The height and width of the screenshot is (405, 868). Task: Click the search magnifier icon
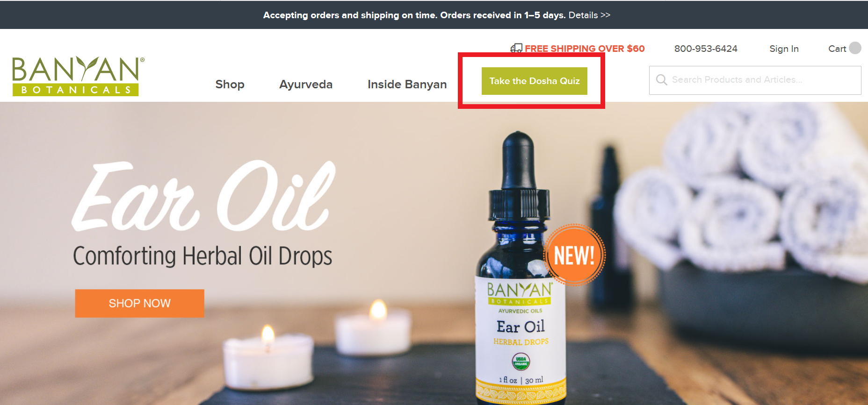[x=661, y=80]
